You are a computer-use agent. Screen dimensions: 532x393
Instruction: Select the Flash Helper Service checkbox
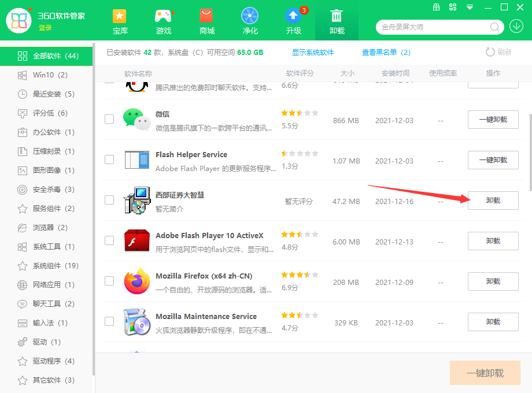point(109,160)
